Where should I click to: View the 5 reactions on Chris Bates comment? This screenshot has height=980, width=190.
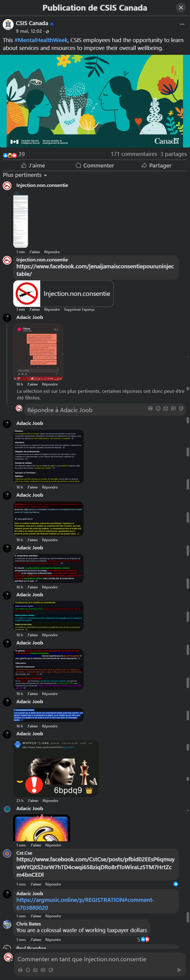click(x=143, y=939)
